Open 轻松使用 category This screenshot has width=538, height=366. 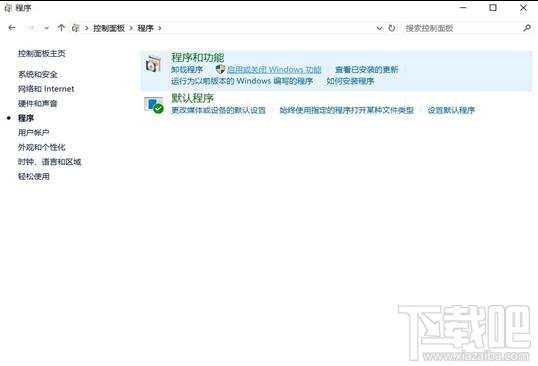[34, 176]
